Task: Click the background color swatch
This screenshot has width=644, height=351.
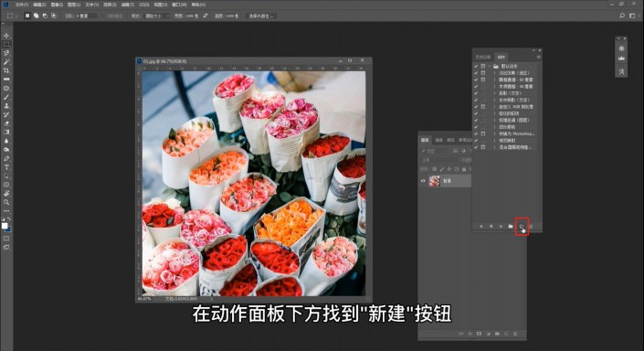Action: (8, 229)
